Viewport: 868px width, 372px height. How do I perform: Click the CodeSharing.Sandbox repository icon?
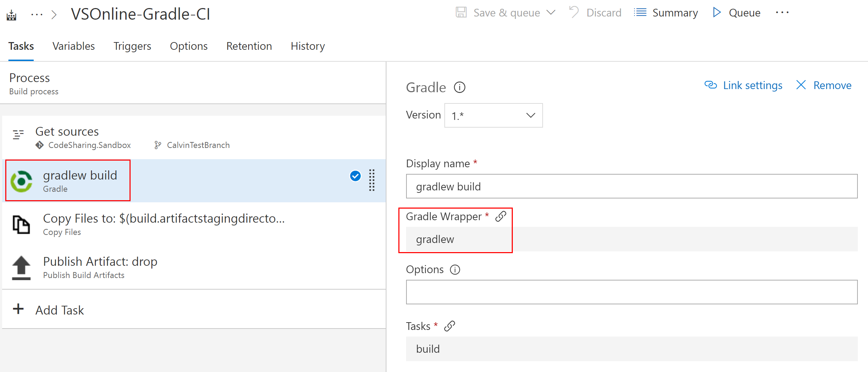point(40,145)
